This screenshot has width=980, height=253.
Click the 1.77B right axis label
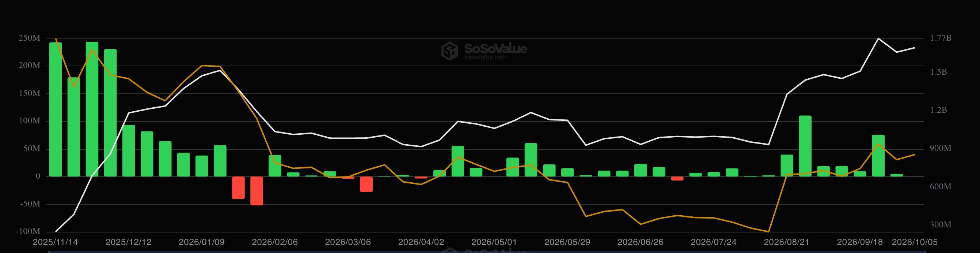point(941,38)
